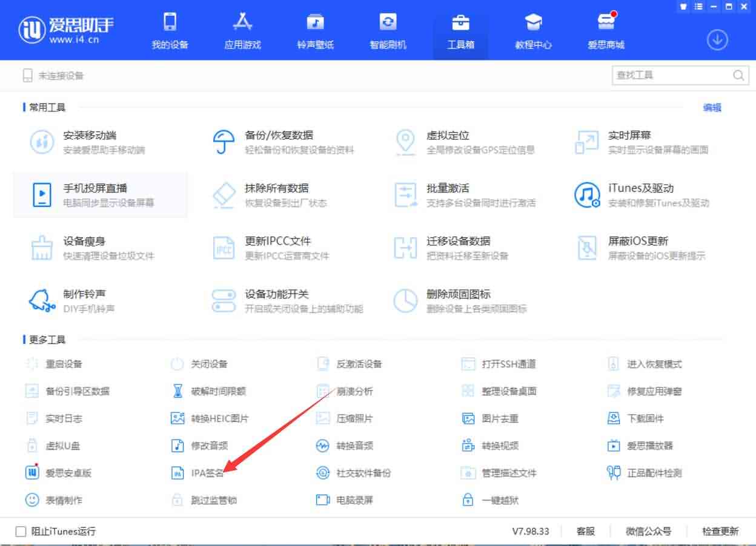Open 整理设备桌面 tool
Image resolution: width=756 pixels, height=546 pixels.
[499, 391]
